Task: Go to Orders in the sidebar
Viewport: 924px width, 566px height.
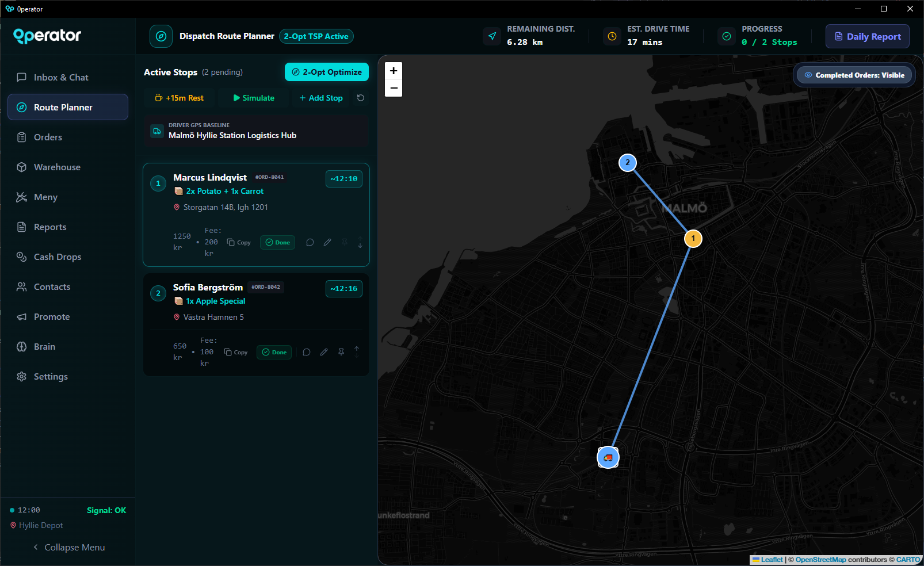Action: coord(68,137)
